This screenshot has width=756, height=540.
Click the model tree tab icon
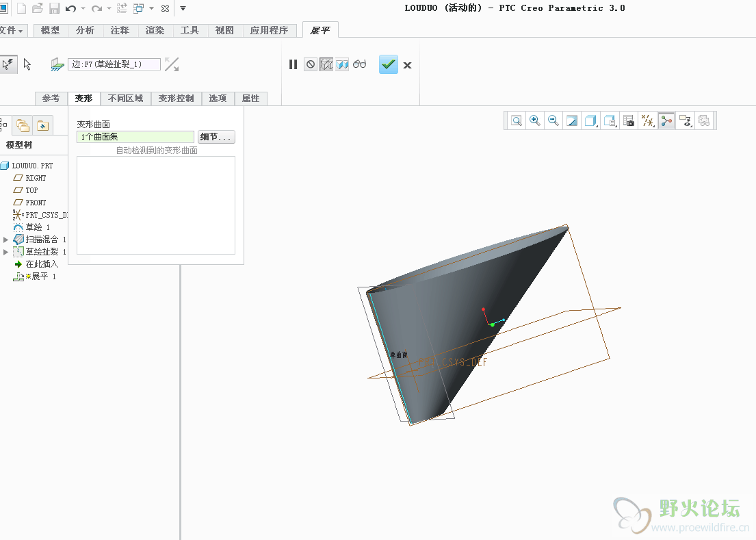pyautogui.click(x=4, y=125)
